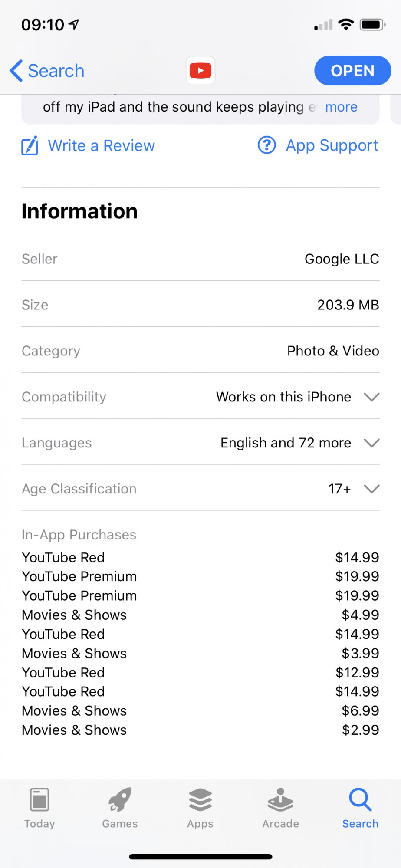Screen dimensions: 401x868
Task: Tap the Seller row showing Google LLC
Action: (x=200, y=259)
